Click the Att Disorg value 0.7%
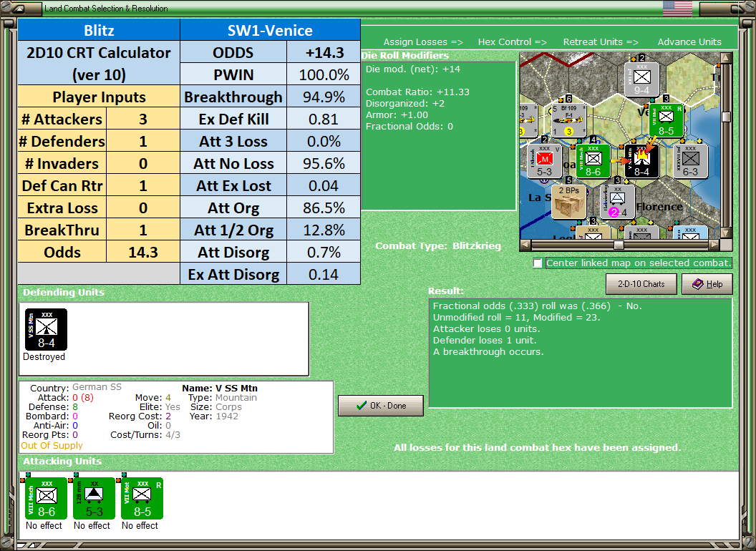The height and width of the screenshot is (551, 756). click(x=324, y=252)
